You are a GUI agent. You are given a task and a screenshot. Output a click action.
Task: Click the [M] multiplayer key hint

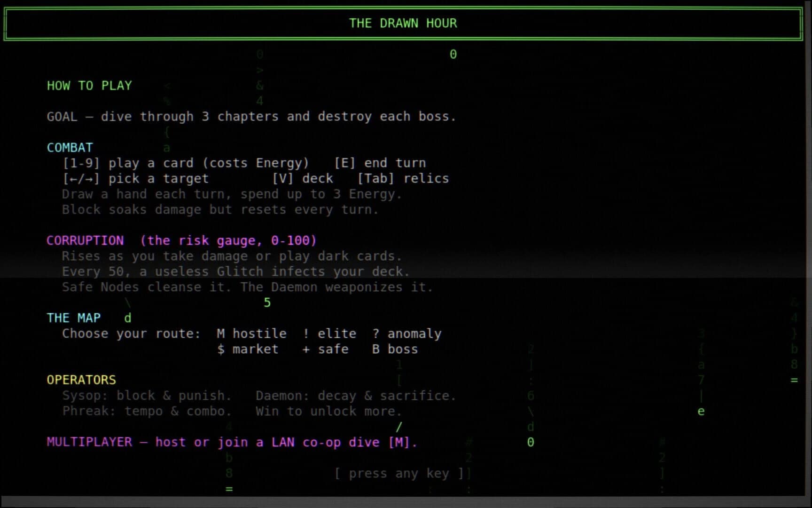point(399,442)
